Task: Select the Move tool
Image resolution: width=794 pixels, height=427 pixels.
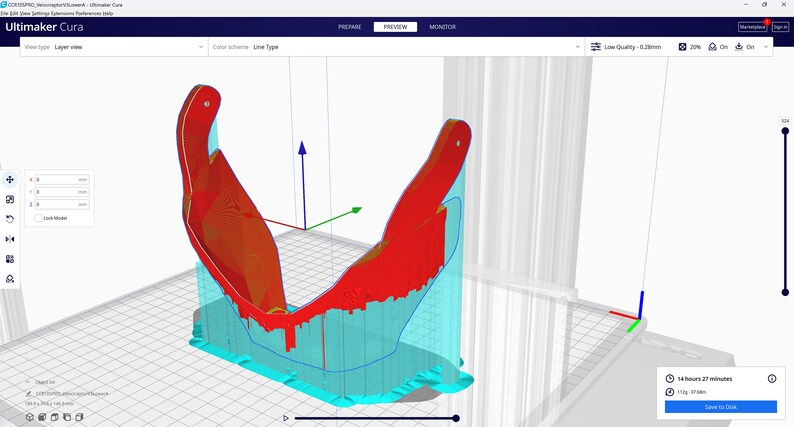Action: pyautogui.click(x=10, y=179)
